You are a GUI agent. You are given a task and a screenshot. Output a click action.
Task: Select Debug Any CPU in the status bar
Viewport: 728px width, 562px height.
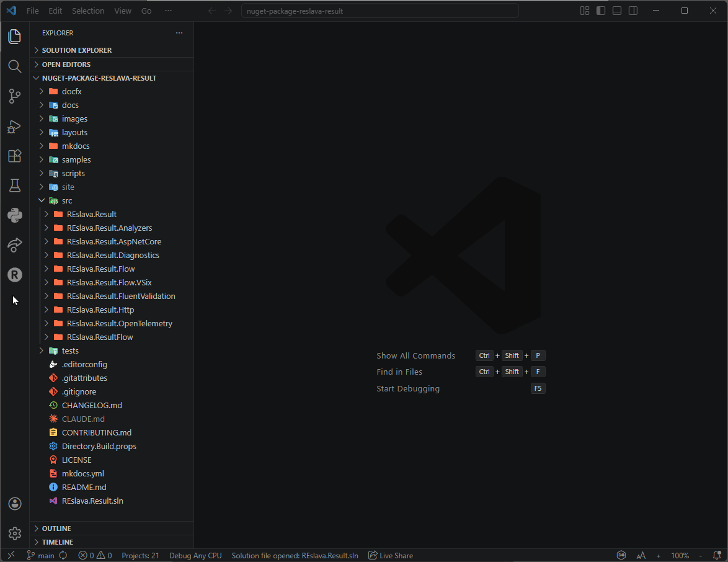click(x=195, y=555)
